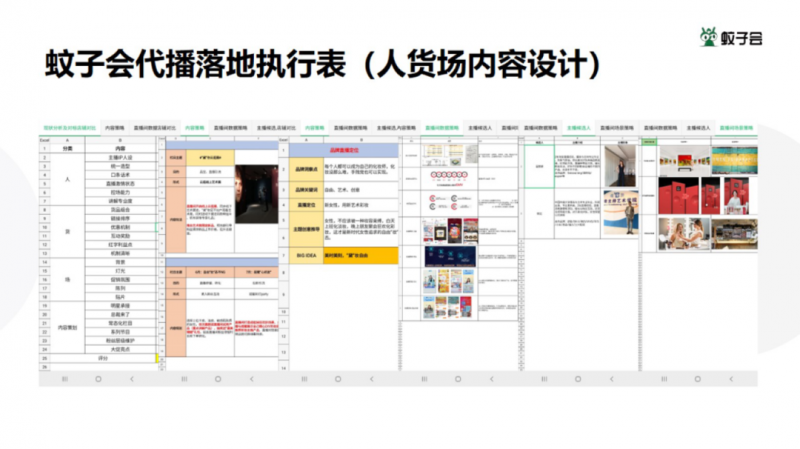Click the 货品组合 cell
The height and width of the screenshot is (449, 800).
120,210
